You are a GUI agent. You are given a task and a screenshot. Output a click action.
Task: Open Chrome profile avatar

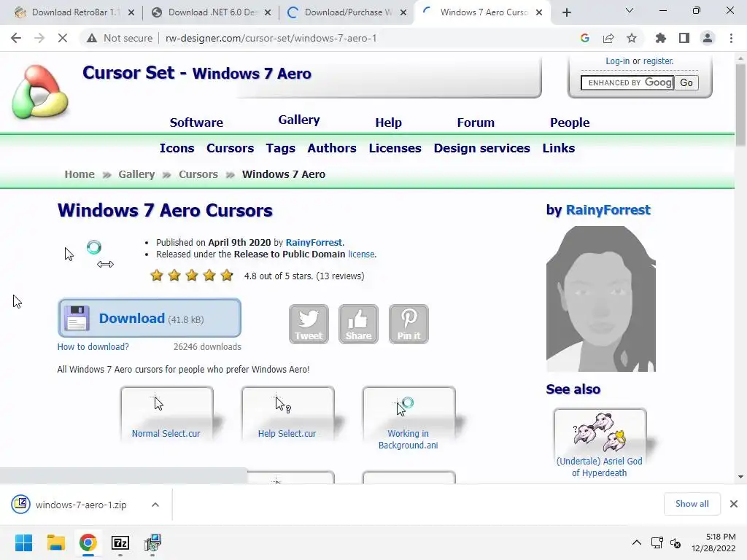pyautogui.click(x=708, y=38)
